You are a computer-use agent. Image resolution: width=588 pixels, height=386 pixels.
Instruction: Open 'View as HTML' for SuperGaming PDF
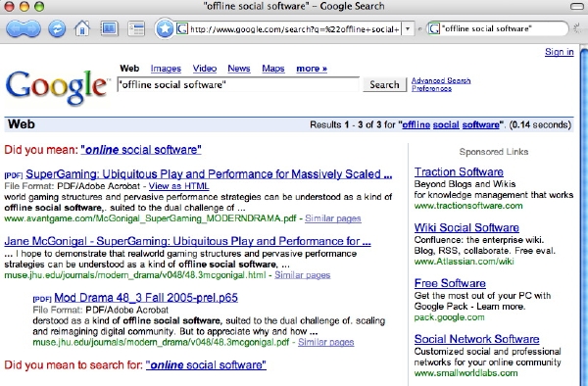click(179, 186)
